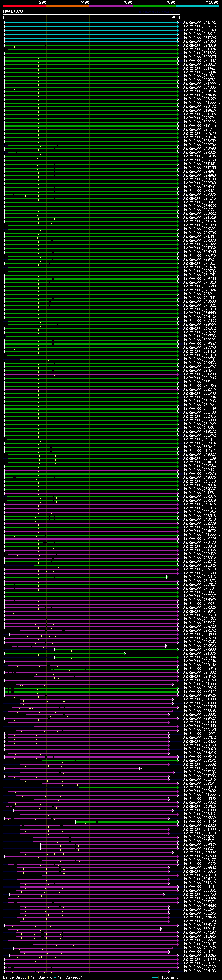Select hit UniRef100_Q9FS44
222x980 pixels.
tap(199, 129)
